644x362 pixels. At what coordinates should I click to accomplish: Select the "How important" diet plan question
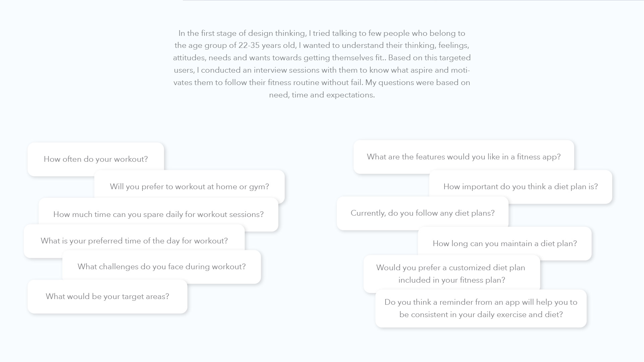[520, 187]
